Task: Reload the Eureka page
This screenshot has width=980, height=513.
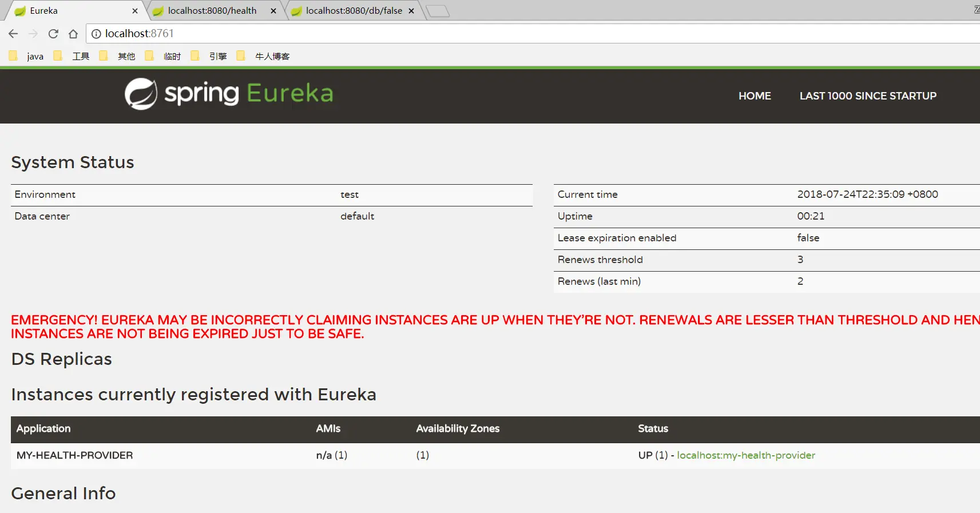Action: [x=53, y=34]
